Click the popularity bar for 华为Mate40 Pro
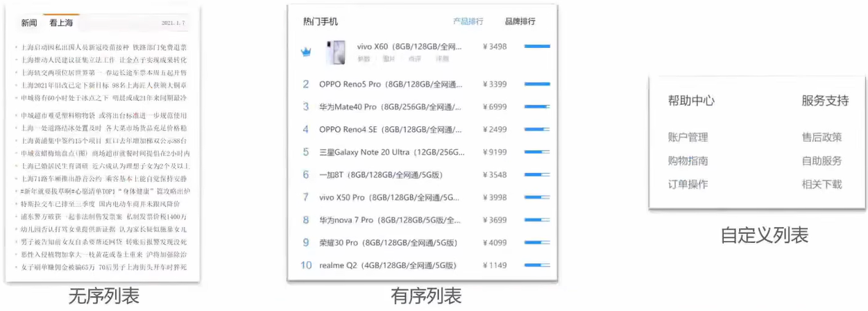Screen dimensions: 868x311 537,108
